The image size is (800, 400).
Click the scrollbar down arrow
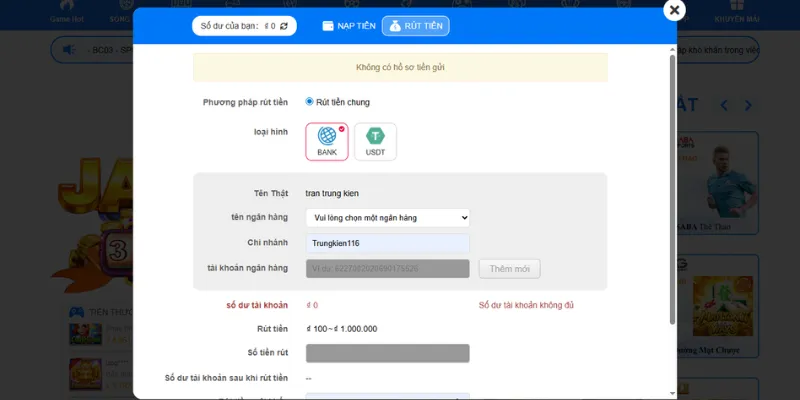(671, 393)
